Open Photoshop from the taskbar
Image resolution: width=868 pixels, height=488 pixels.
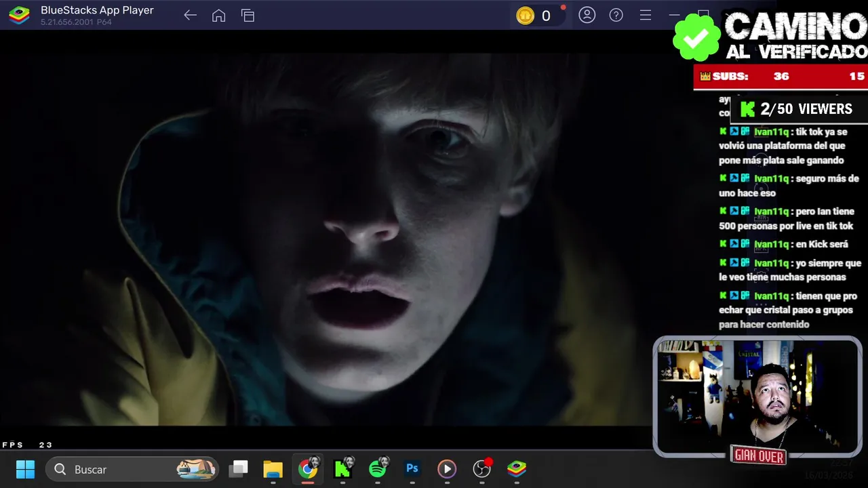coord(412,469)
